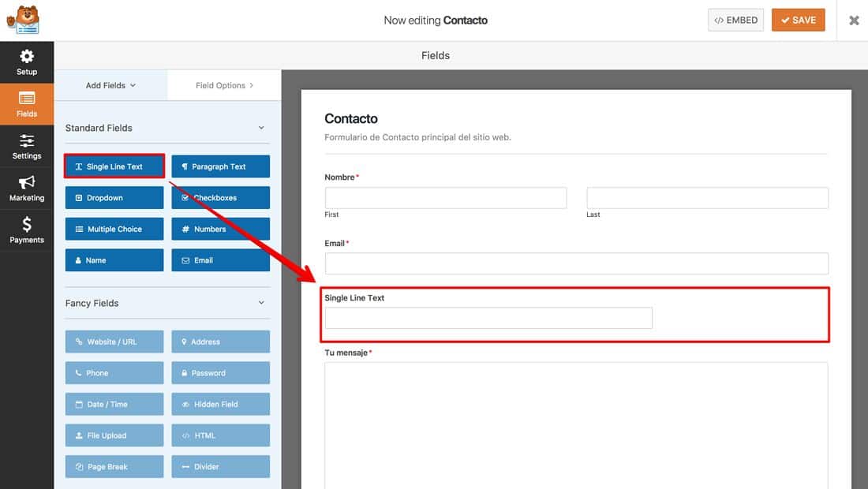Click the First name input box
This screenshot has height=489, width=868.
point(446,198)
